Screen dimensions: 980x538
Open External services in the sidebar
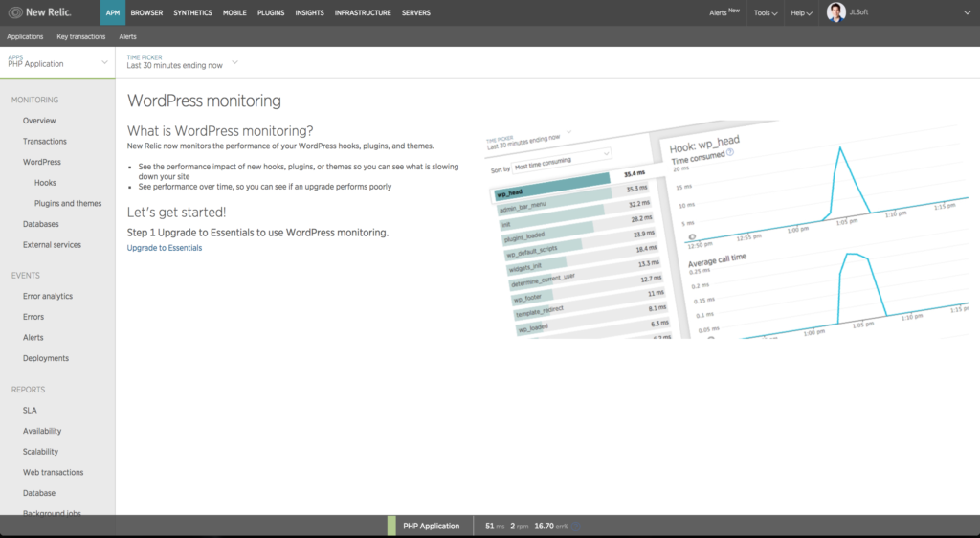[52, 245]
